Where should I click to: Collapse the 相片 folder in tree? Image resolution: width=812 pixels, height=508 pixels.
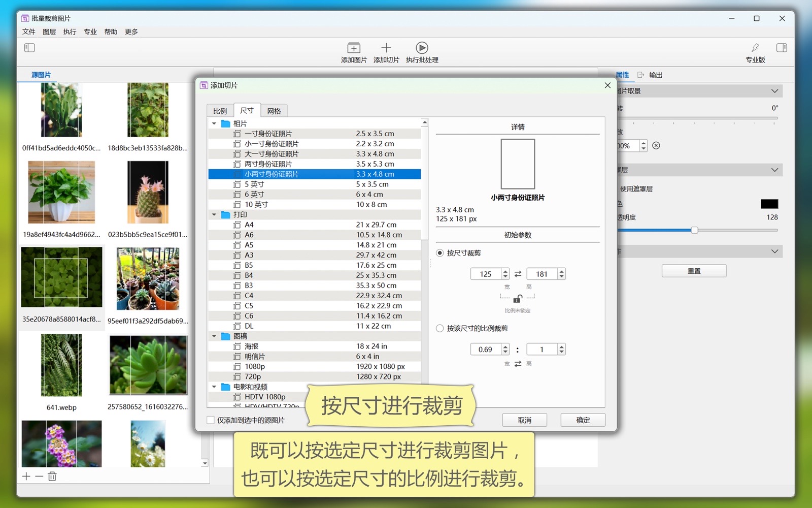[214, 123]
